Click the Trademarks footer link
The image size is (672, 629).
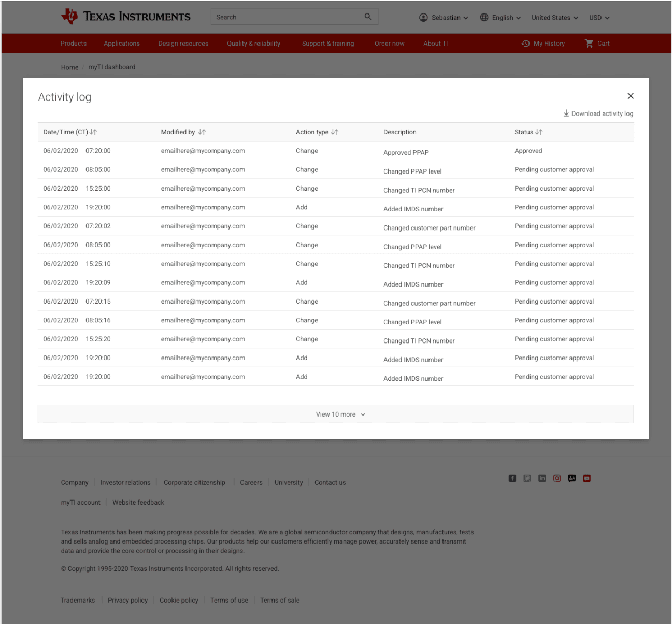(x=78, y=600)
